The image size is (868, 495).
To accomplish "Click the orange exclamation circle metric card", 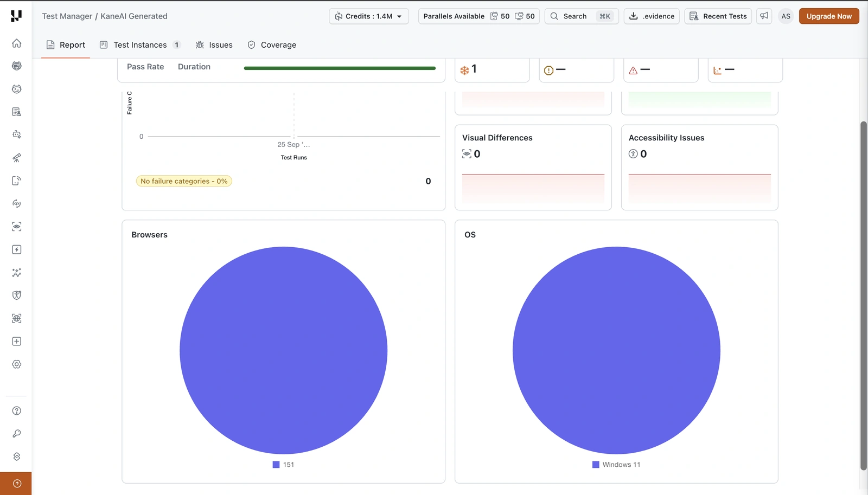I will point(576,70).
